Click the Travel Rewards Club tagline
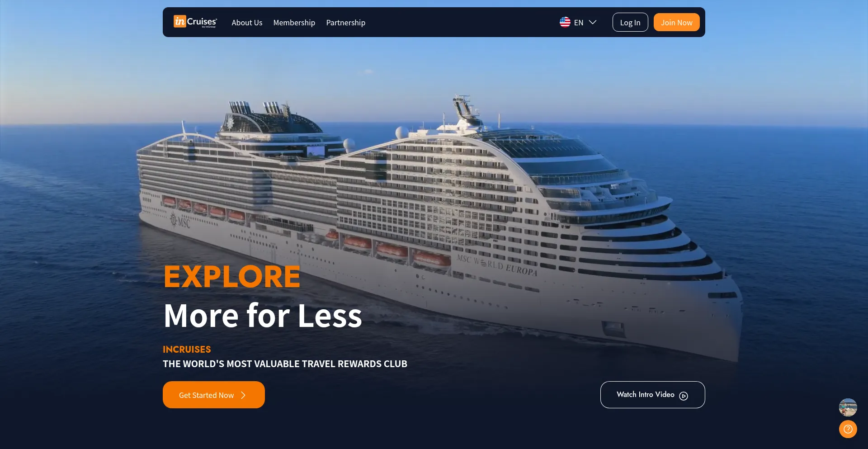The width and height of the screenshot is (868, 449). pyautogui.click(x=285, y=364)
